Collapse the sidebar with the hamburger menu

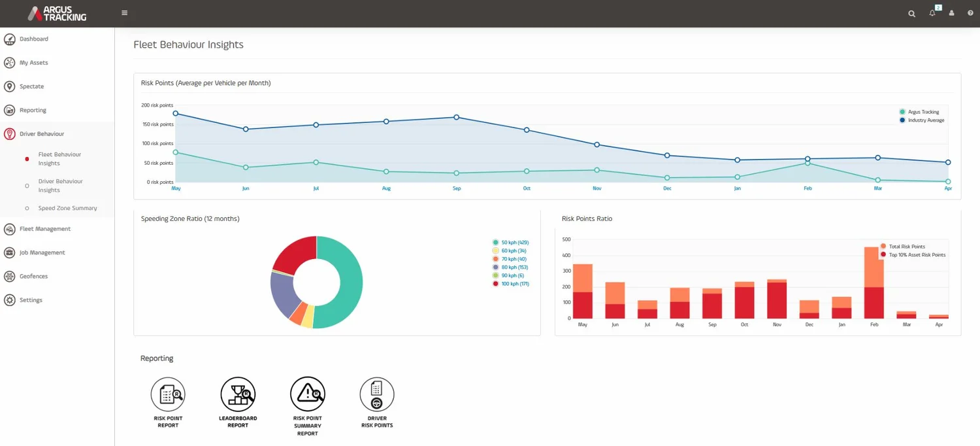[123, 12]
